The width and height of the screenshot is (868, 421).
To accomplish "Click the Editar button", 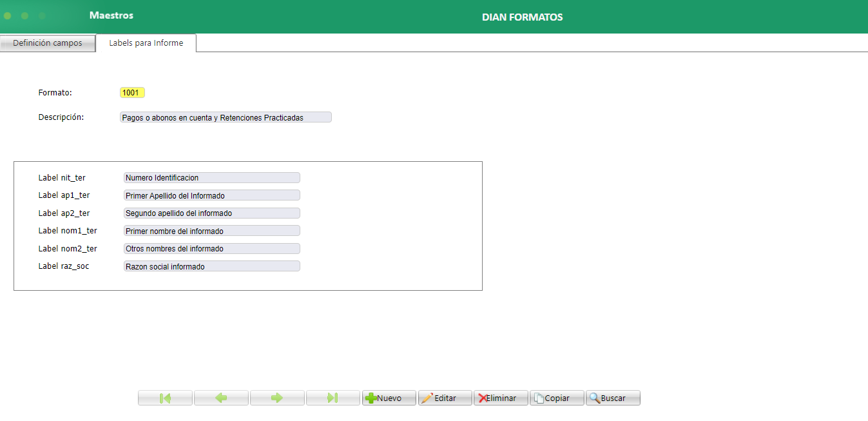I will tap(445, 398).
